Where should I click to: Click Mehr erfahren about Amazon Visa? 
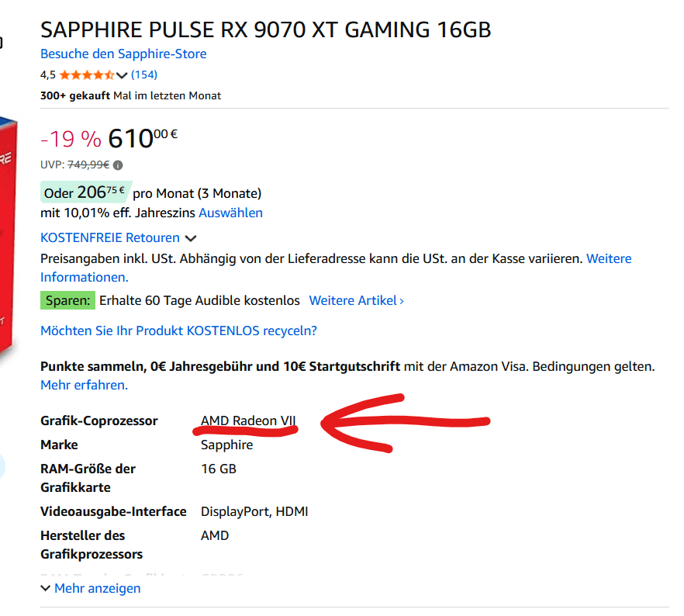pos(84,385)
